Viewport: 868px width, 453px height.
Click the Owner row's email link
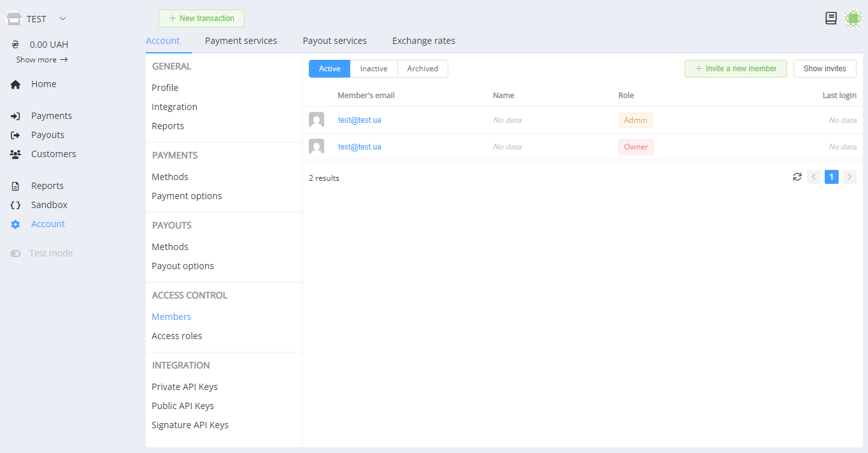click(359, 147)
